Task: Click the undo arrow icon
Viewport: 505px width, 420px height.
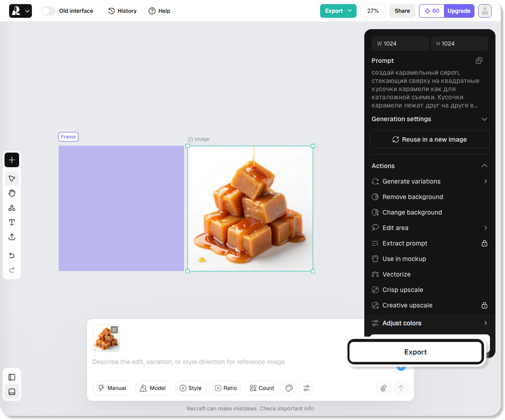Action: coord(12,256)
